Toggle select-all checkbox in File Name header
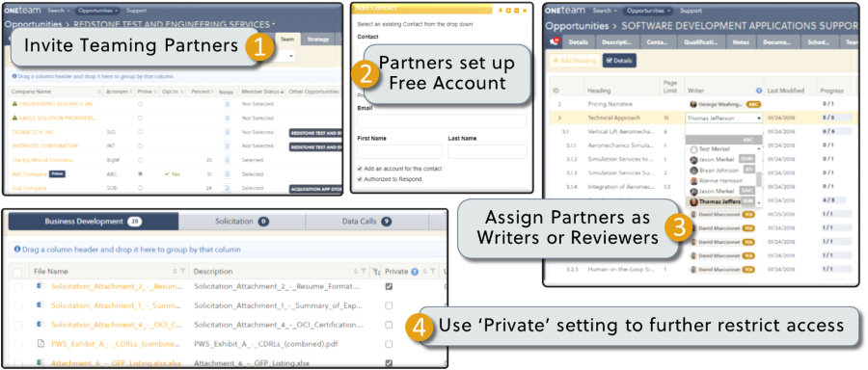The height and width of the screenshot is (370, 868). (x=17, y=272)
